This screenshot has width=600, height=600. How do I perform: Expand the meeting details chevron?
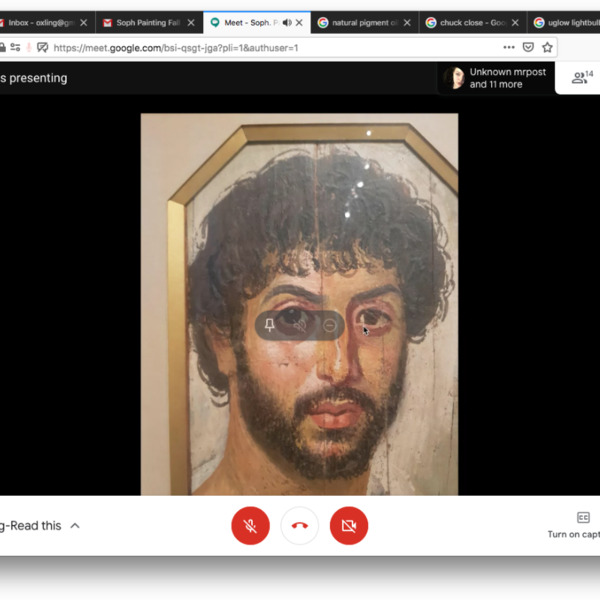(75, 525)
